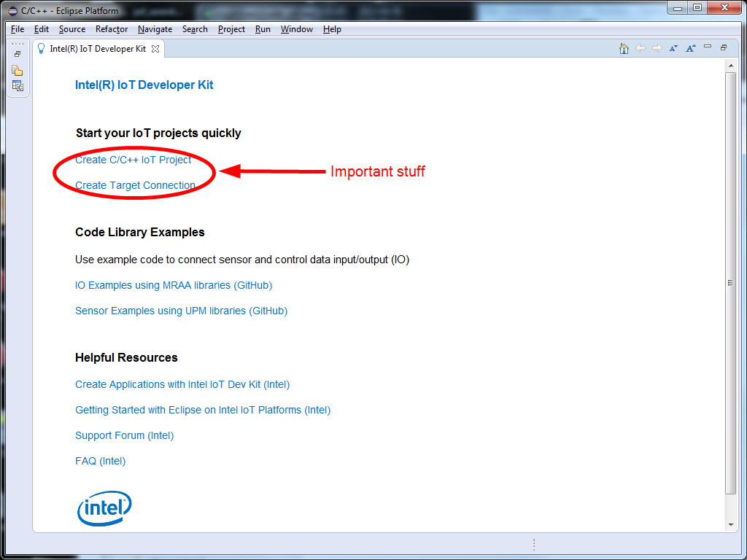The height and width of the screenshot is (560, 747).
Task: Open the Project Explorer sidebar icon
Action: point(18,71)
